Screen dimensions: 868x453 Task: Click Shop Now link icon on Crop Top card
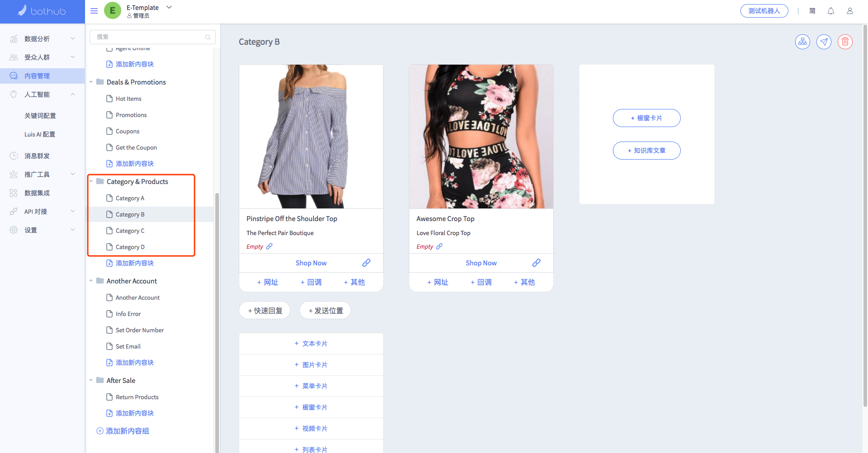[536, 263]
